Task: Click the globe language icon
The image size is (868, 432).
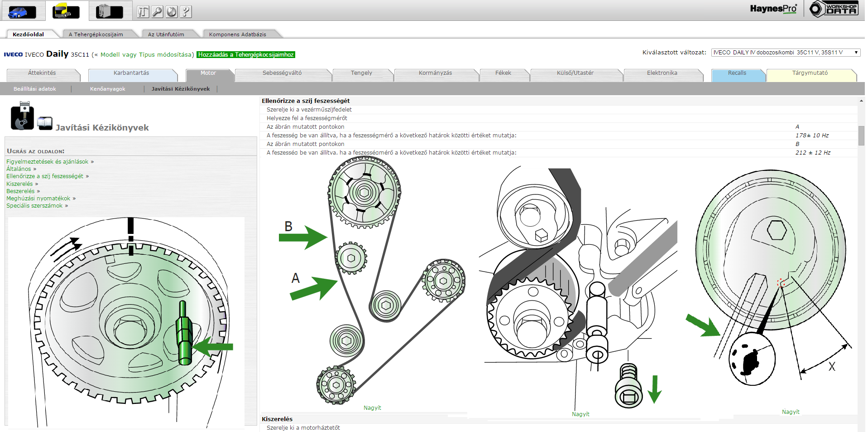Action: click(172, 12)
